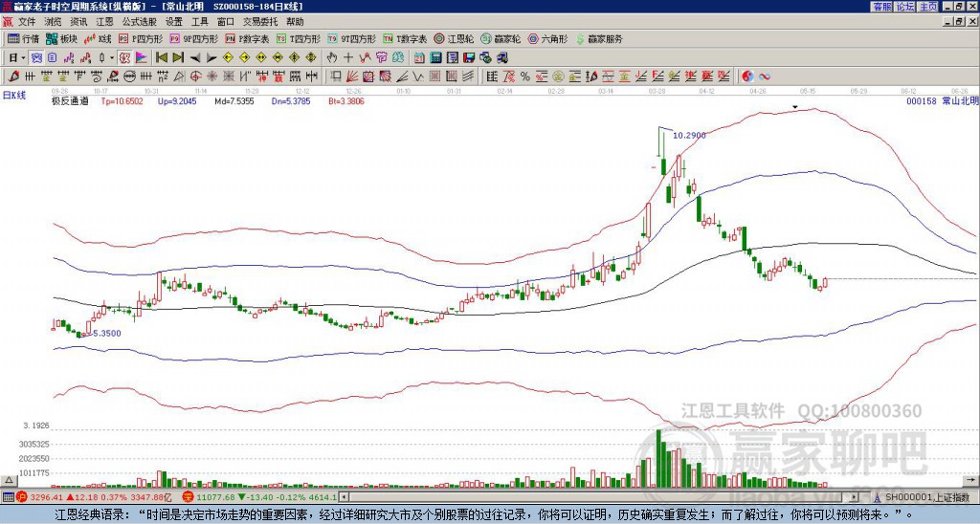Jump to first bar with green left-end arrow
The image size is (980, 524).
click(x=161, y=57)
